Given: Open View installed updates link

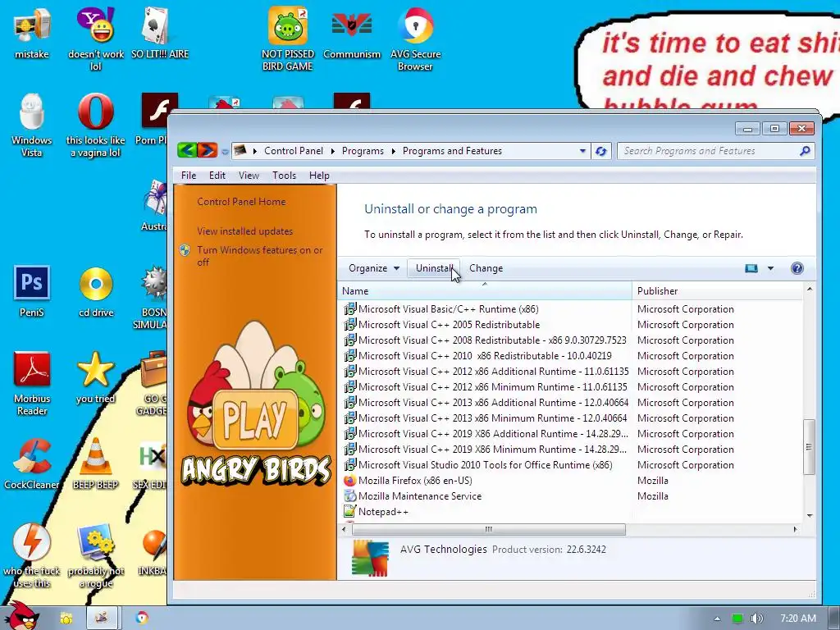Looking at the screenshot, I should click(244, 231).
